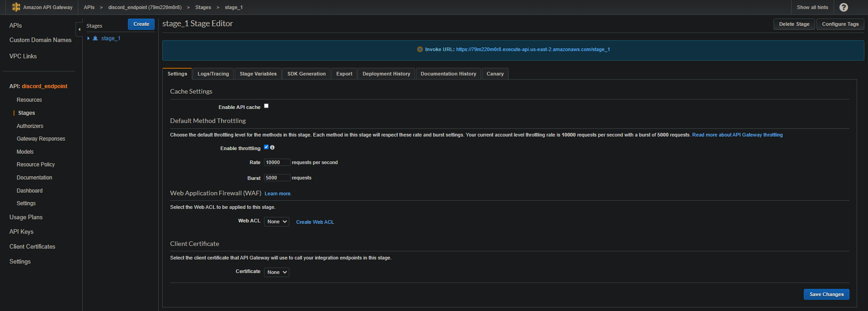The height and width of the screenshot is (311, 868).
Task: Open Dashboard in the sidebar
Action: [29, 191]
